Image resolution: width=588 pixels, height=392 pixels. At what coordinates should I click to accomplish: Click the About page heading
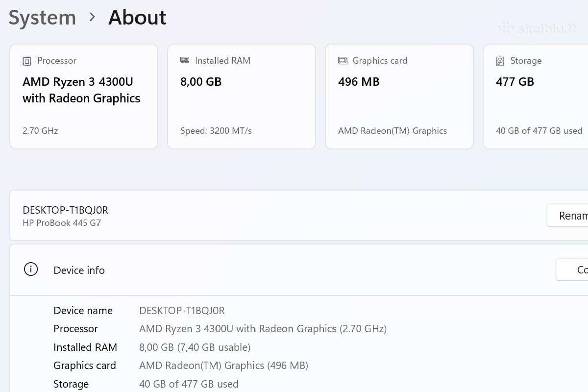click(137, 18)
